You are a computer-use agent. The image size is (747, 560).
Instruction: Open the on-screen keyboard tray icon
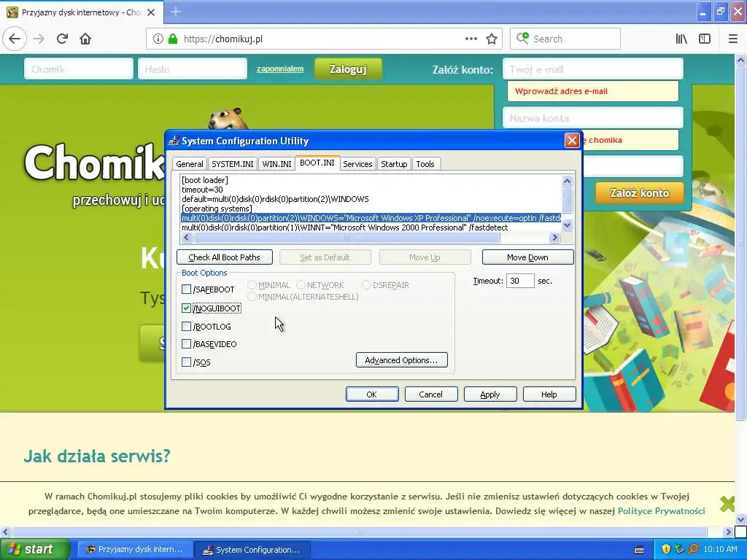click(639, 550)
